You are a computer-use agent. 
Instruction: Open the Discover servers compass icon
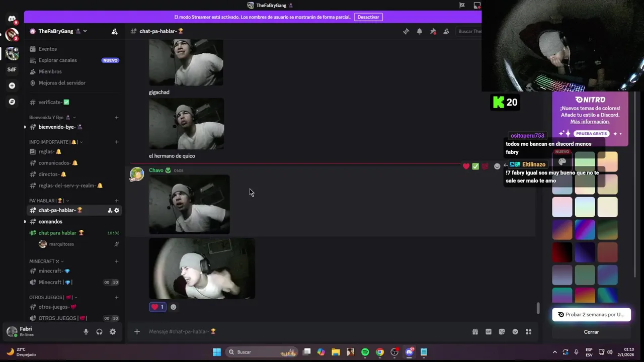click(12, 102)
